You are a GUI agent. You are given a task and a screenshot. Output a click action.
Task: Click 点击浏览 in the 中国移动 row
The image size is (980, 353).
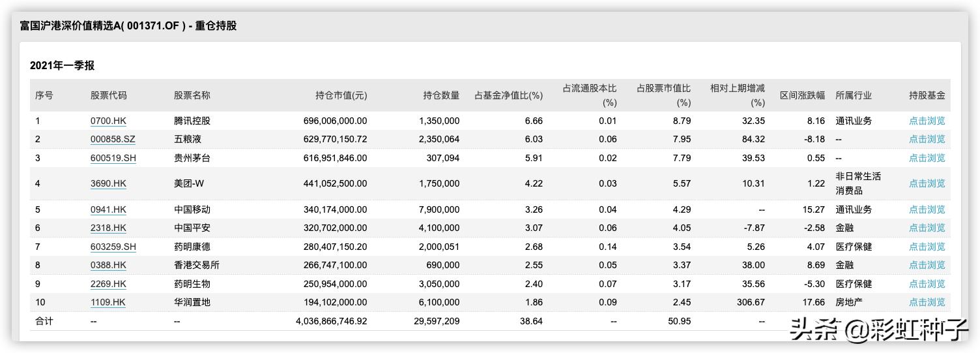tap(927, 209)
